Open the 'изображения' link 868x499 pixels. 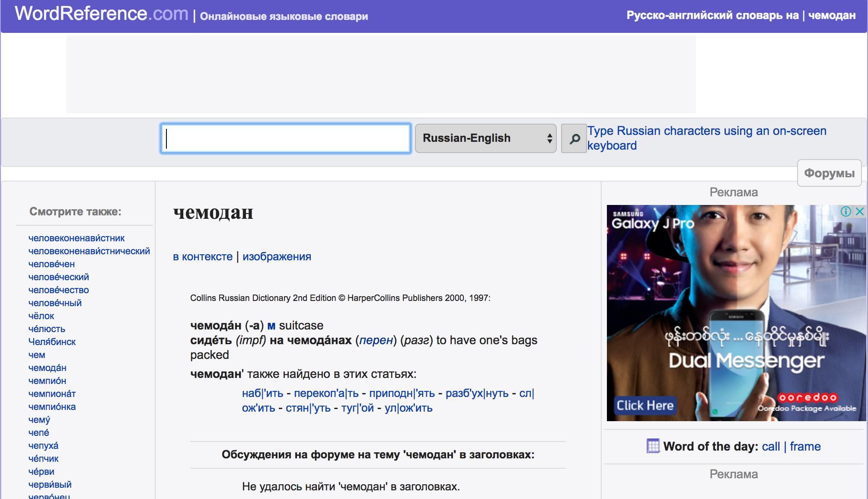[x=277, y=256]
